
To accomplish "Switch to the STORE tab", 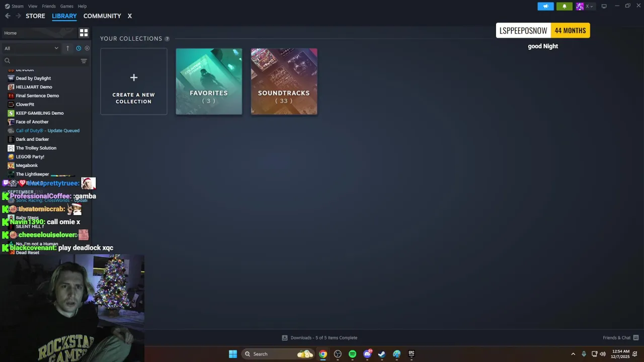I will [x=35, y=16].
